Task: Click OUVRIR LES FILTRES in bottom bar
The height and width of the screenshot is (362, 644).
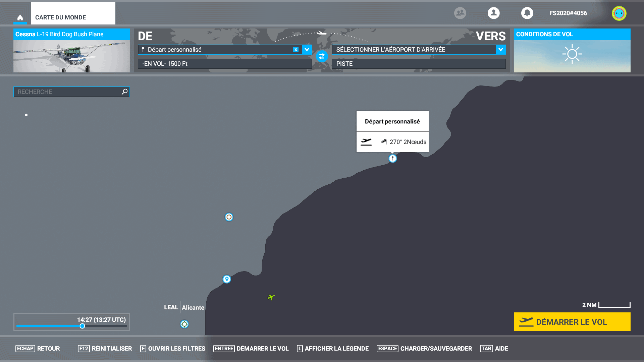Action: coord(172,349)
